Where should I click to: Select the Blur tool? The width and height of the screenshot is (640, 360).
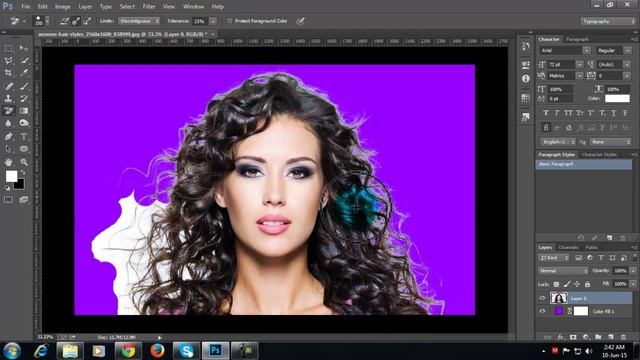(8, 123)
